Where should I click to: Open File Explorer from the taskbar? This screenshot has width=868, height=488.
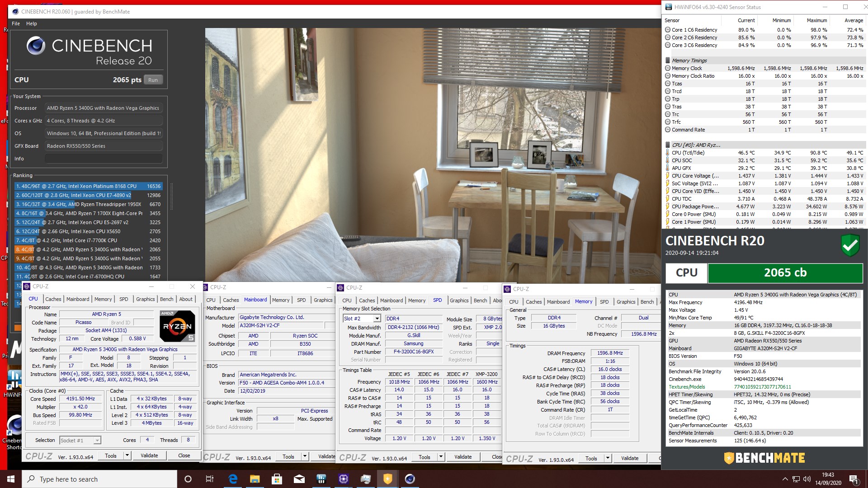click(255, 479)
